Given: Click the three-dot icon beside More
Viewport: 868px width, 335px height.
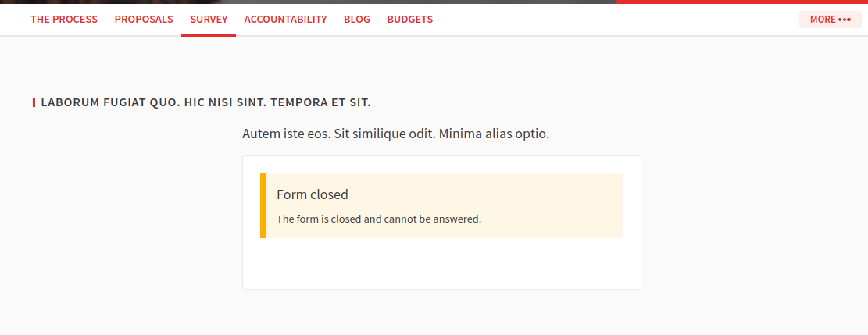Looking at the screenshot, I should pos(844,20).
